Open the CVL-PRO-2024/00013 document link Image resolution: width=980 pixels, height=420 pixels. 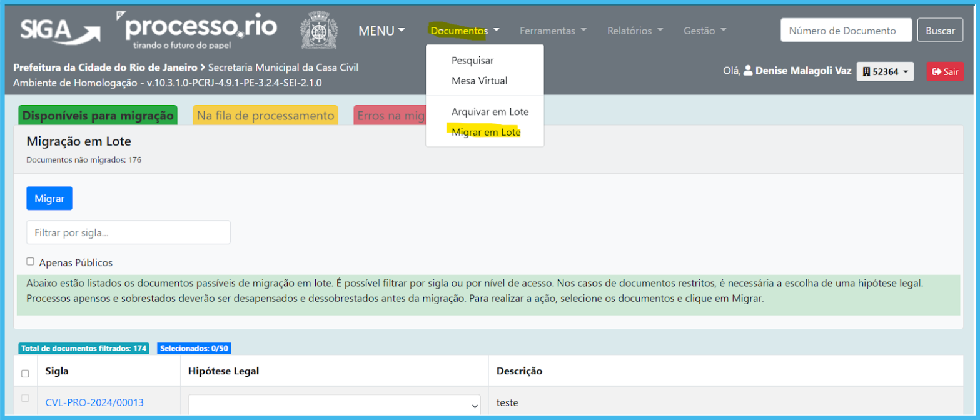[x=94, y=402]
